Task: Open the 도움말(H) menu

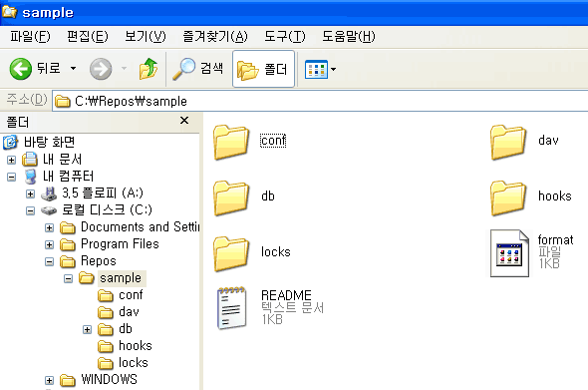Action: [349, 37]
